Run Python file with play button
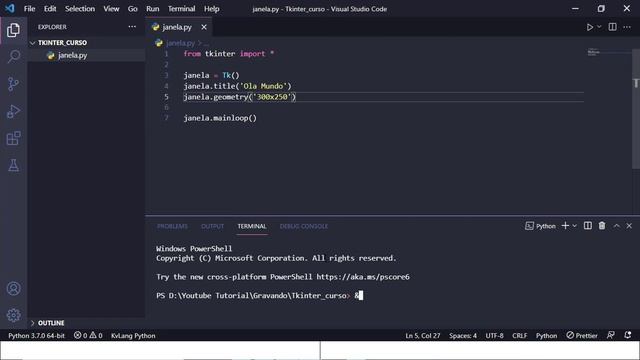 tap(589, 27)
